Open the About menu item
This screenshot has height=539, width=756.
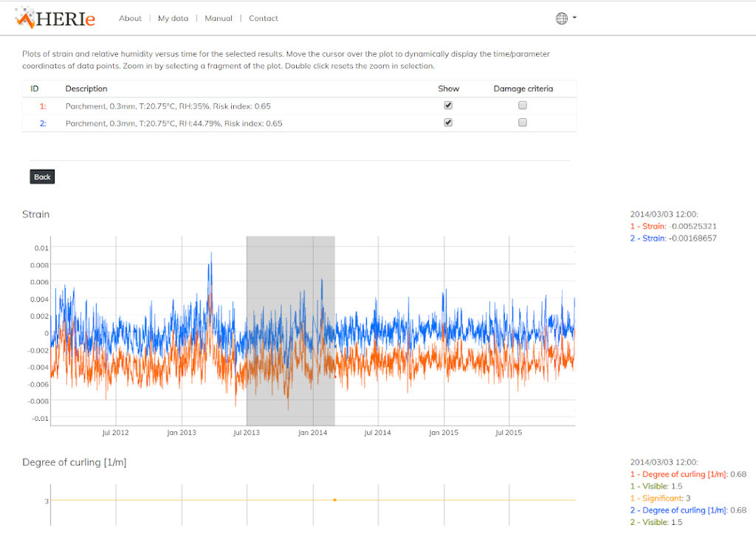click(130, 18)
